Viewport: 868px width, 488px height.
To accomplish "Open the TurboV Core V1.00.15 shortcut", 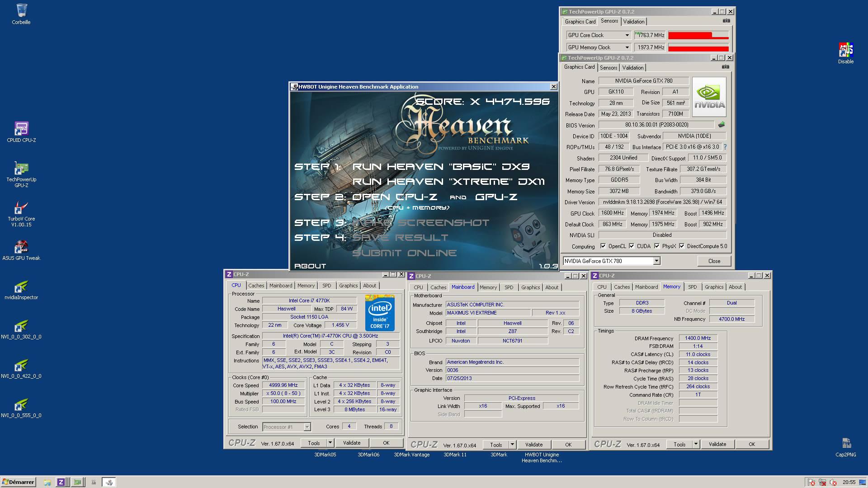I will (21, 214).
